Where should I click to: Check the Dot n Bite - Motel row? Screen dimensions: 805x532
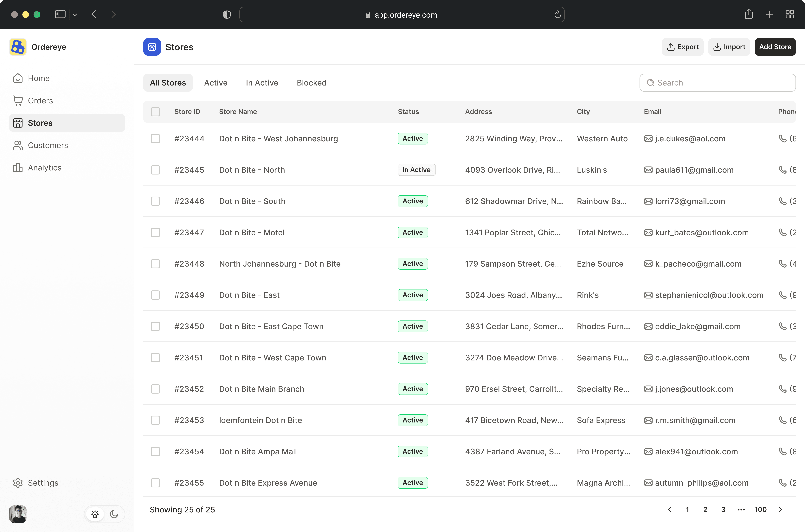pyautogui.click(x=155, y=232)
